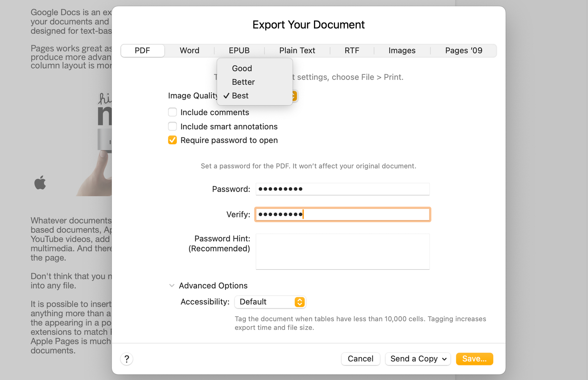This screenshot has height=380, width=588.
Task: Switch to the Word export tab
Action: (190, 51)
